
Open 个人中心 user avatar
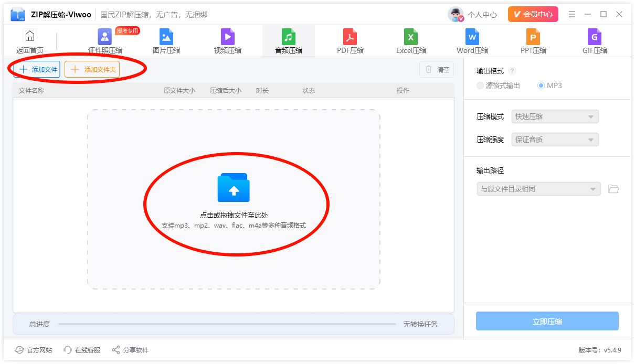coord(456,14)
